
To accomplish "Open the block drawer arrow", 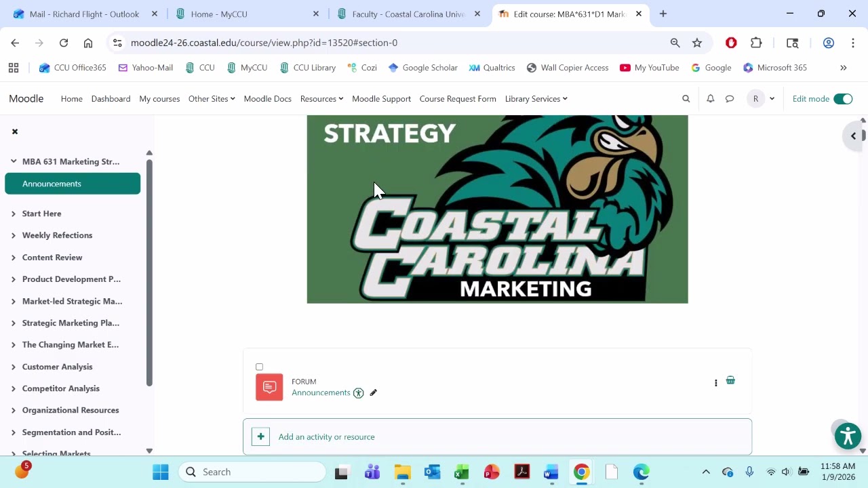I will tap(853, 136).
